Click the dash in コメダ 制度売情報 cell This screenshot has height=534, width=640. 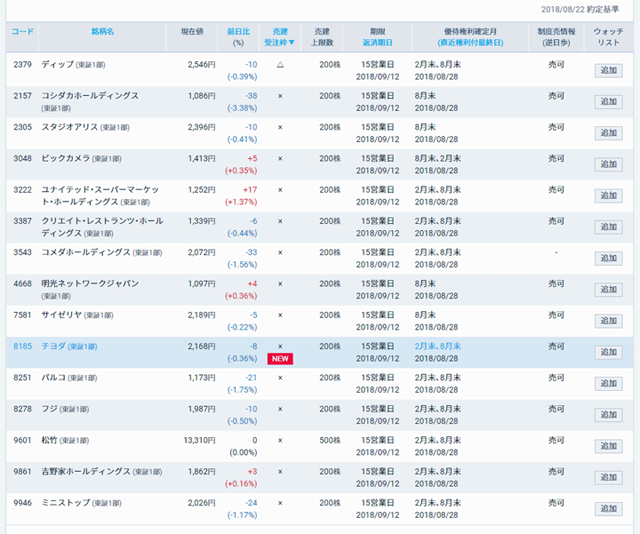(x=556, y=253)
